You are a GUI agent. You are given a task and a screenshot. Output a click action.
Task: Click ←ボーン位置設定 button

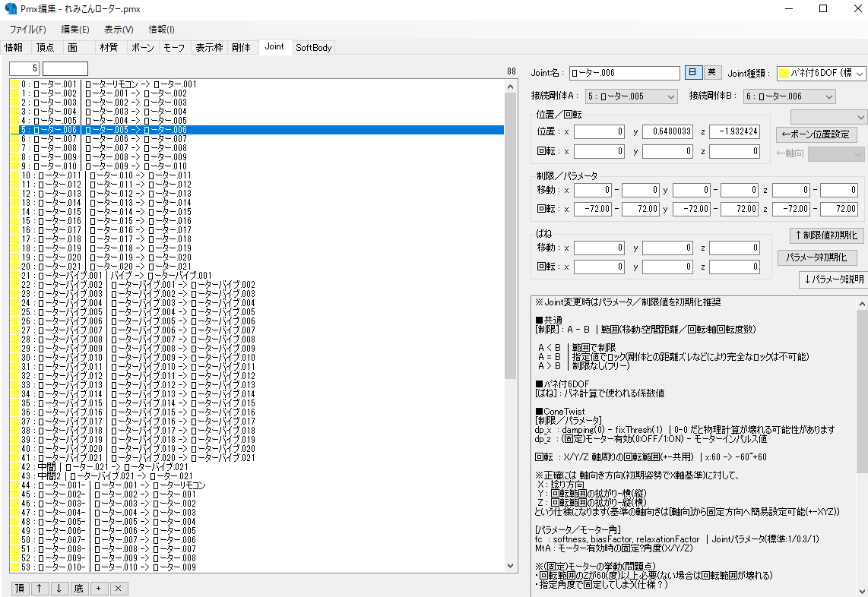817,134
